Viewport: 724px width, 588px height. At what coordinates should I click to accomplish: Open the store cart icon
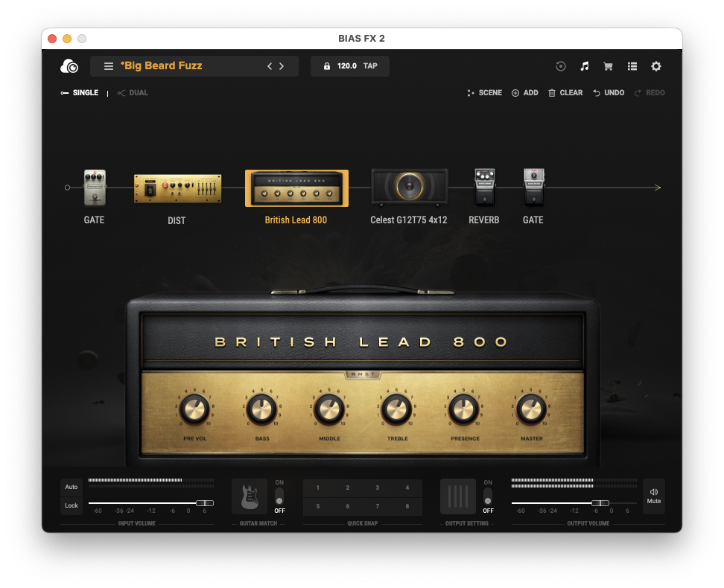(x=608, y=66)
